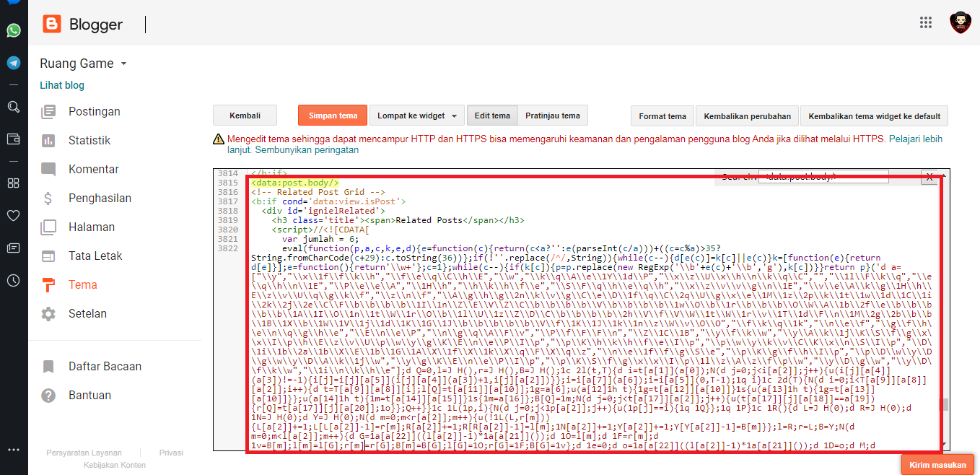Viewport: 980px width, 475px height.
Task: Click the Daftar Bacaan bookmark icon
Action: pyautogui.click(x=48, y=366)
